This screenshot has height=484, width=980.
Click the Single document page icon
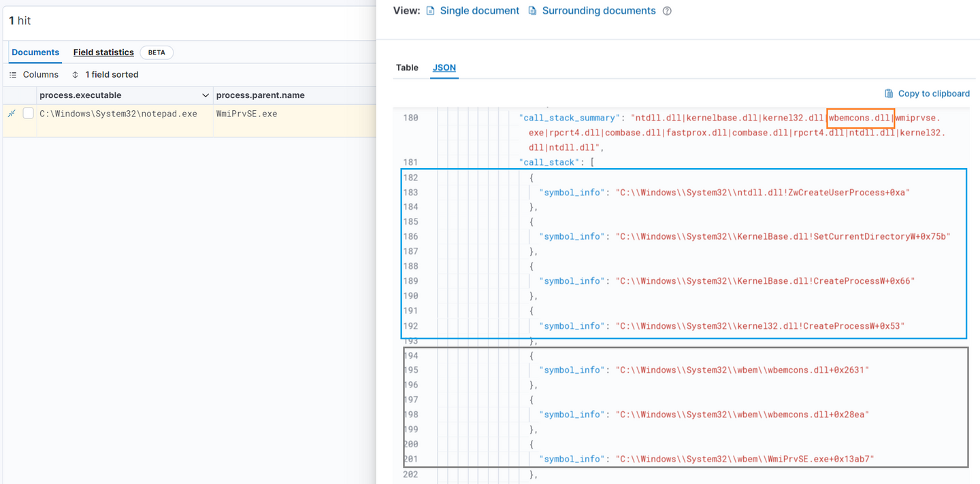coord(430,11)
